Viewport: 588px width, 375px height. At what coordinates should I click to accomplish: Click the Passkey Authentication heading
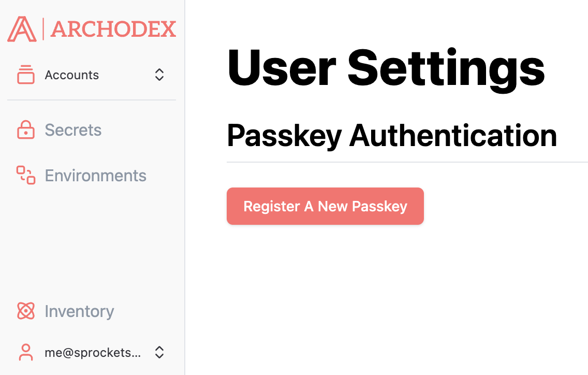[x=392, y=136]
